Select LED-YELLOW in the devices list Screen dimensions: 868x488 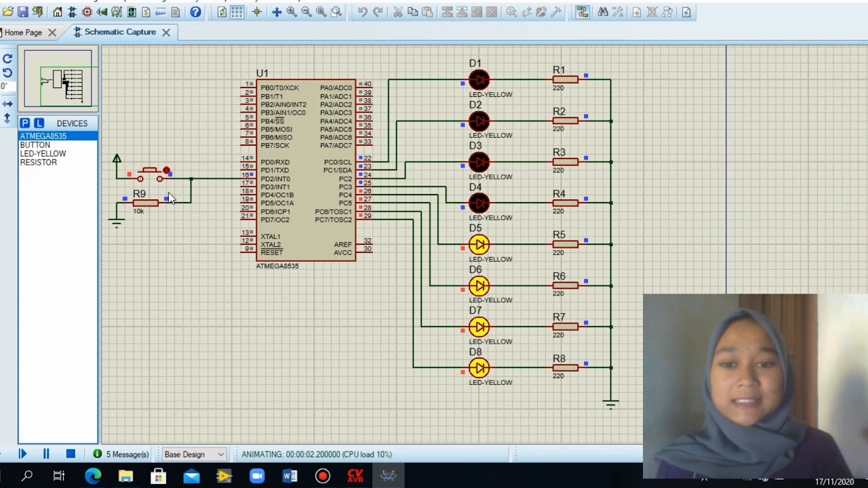[43, 154]
